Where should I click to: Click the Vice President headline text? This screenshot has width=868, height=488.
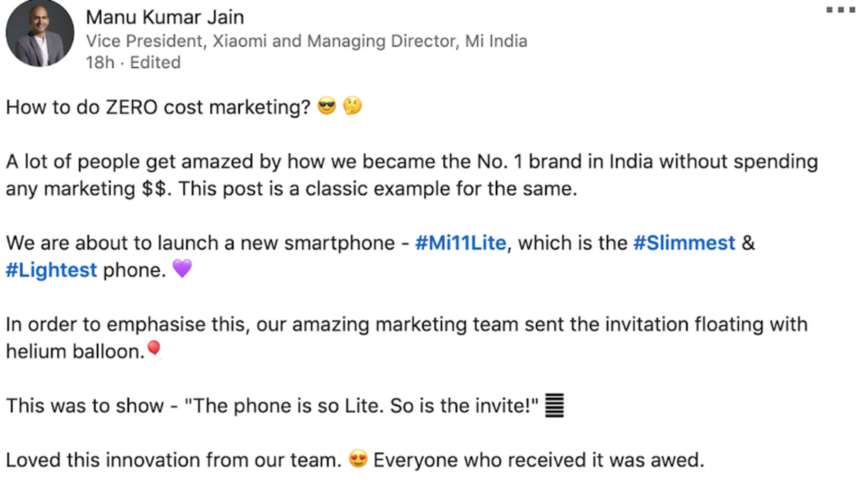(305, 41)
